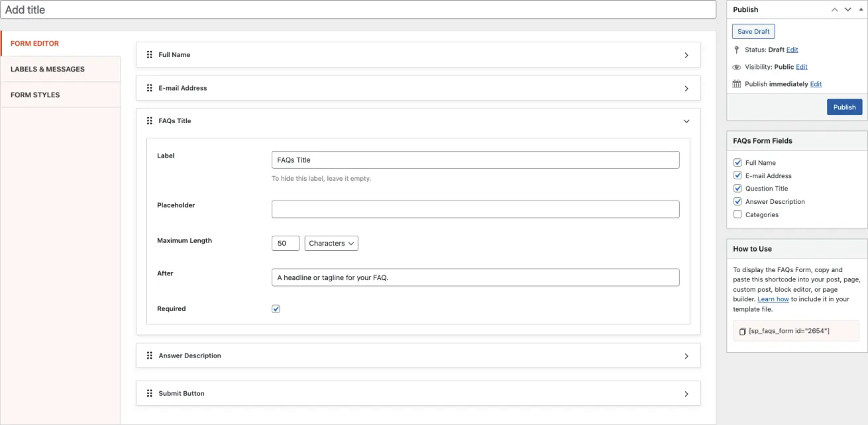Click the Answer Description drag handle
This screenshot has width=868, height=425.
click(150, 355)
